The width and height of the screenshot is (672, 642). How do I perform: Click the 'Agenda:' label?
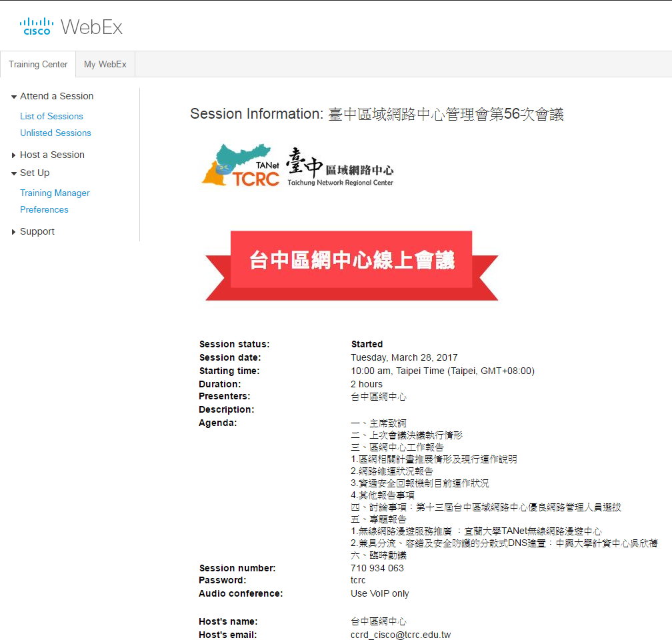(x=218, y=423)
